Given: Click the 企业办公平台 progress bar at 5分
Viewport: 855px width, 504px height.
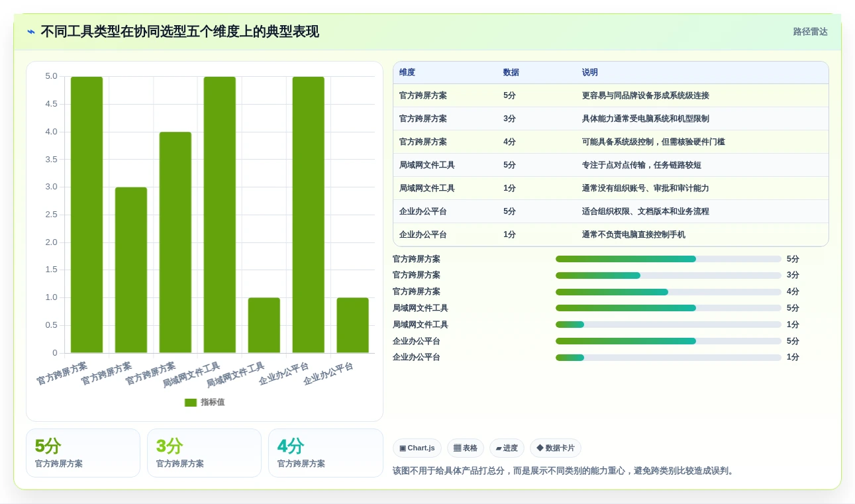Looking at the screenshot, I should tap(668, 341).
